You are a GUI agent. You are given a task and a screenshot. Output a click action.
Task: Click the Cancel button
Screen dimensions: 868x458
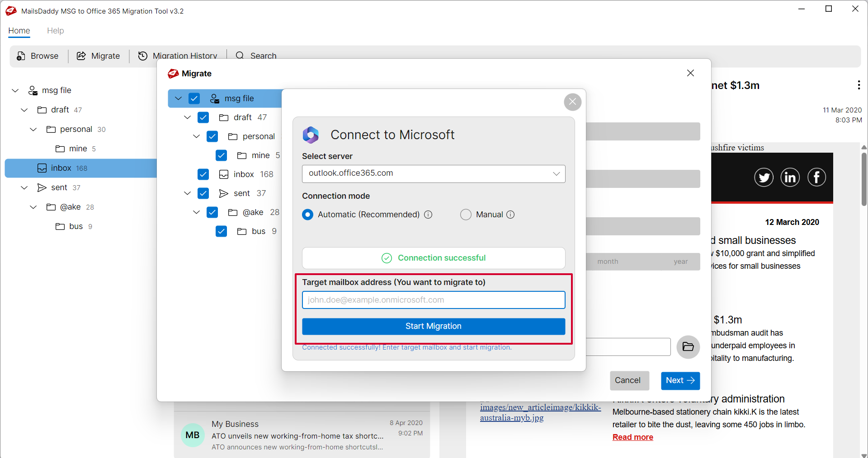[x=629, y=380]
